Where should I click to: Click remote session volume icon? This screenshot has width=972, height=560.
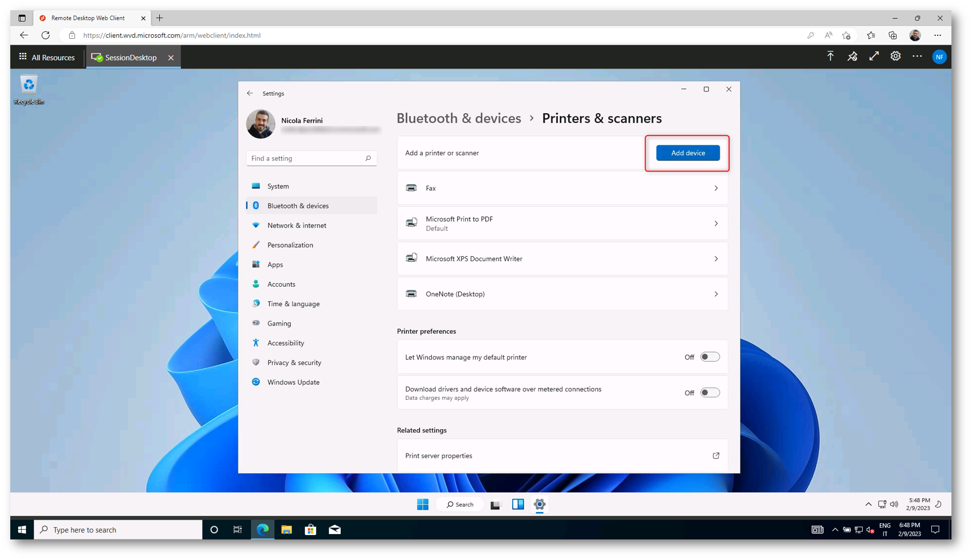coord(894,504)
